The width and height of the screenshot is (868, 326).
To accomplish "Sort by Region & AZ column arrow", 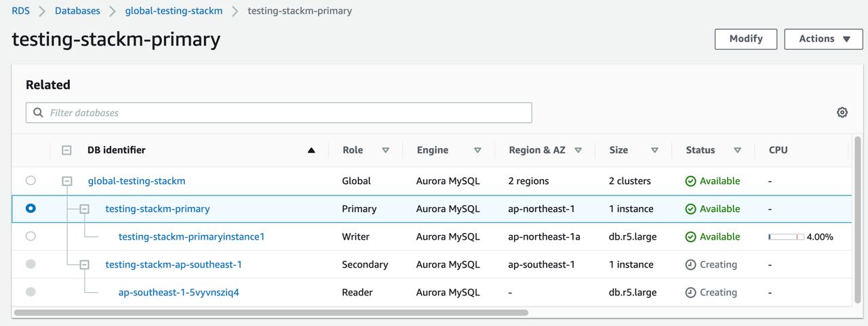I will (x=578, y=150).
